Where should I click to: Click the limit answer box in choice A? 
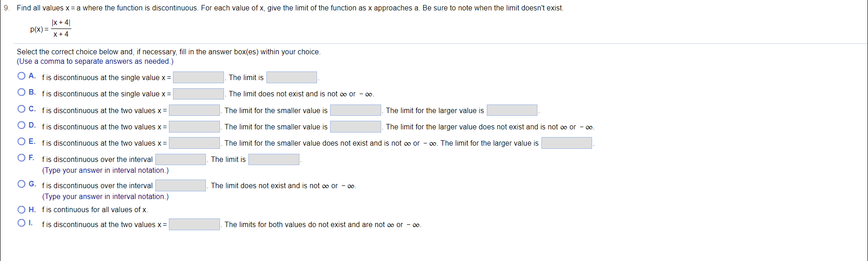[291, 77]
